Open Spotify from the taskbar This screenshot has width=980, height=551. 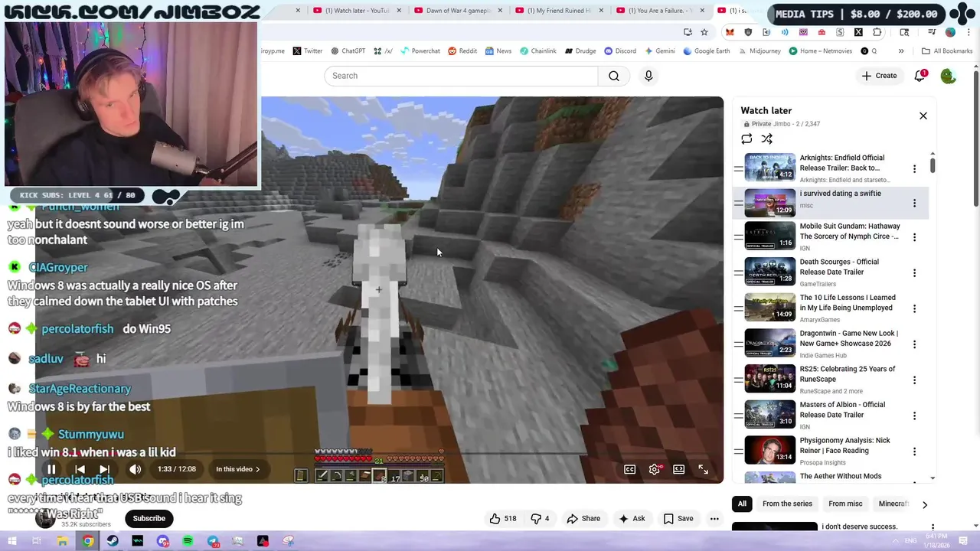[188, 541]
